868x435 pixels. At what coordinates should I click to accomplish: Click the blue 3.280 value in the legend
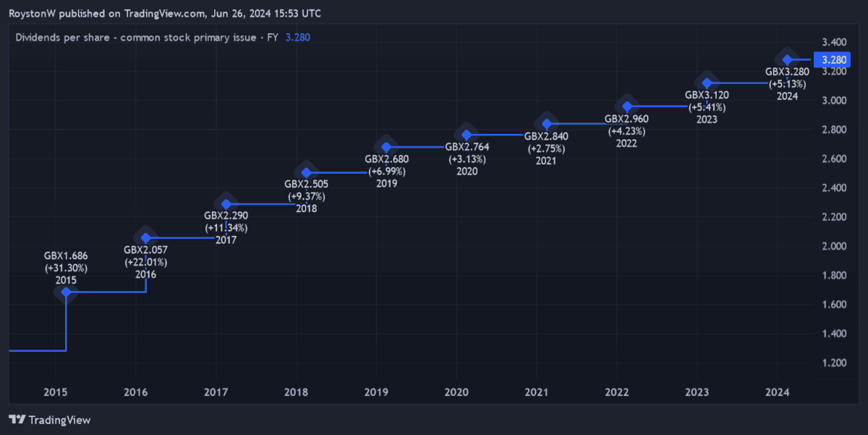click(298, 37)
